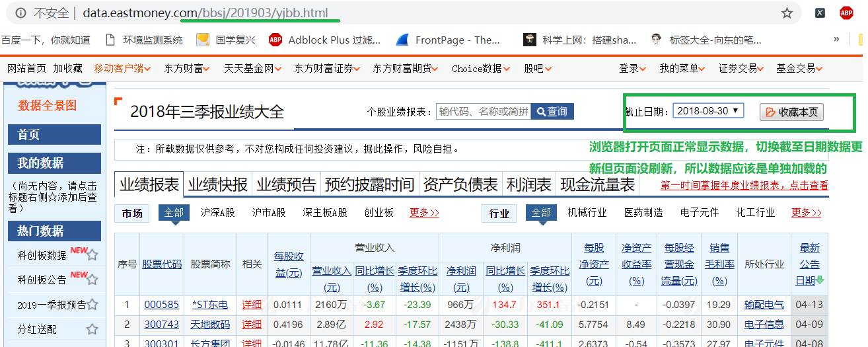Select 首页 in the left sidebar

tap(54, 135)
